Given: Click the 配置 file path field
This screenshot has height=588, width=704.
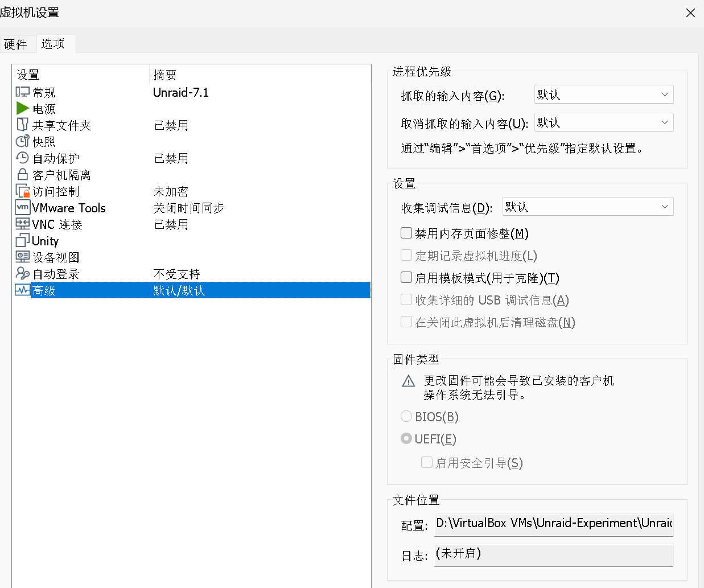Looking at the screenshot, I should 553,524.
